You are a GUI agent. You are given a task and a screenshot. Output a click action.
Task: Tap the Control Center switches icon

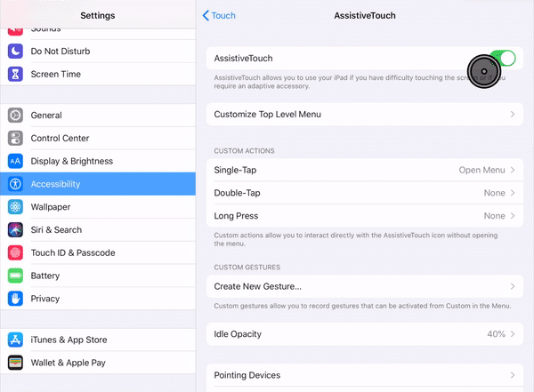click(x=15, y=138)
